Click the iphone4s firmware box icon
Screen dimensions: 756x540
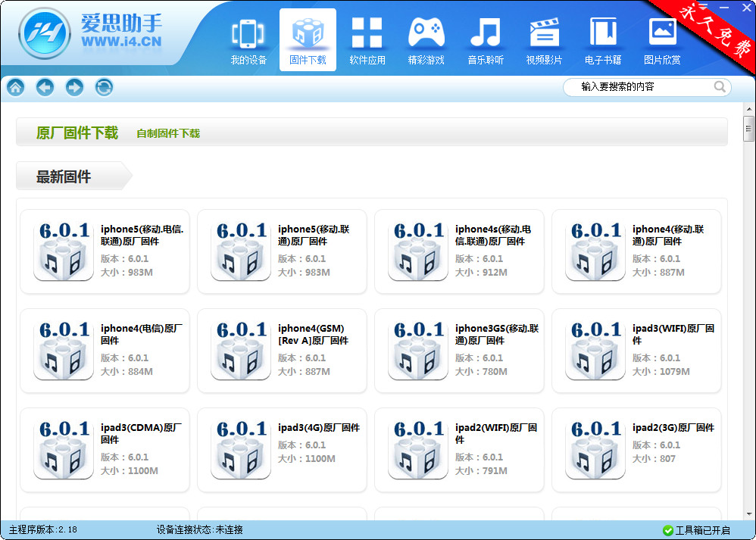pyautogui.click(x=418, y=251)
